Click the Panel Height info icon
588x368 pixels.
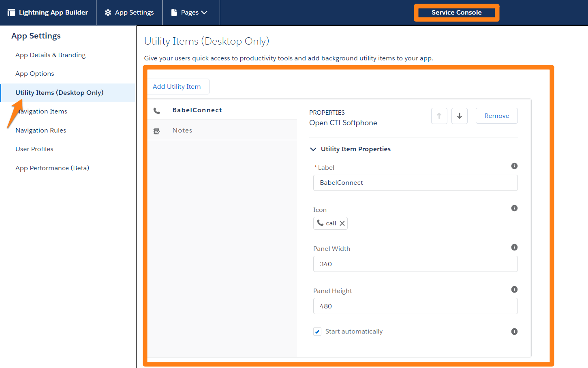[514, 289]
